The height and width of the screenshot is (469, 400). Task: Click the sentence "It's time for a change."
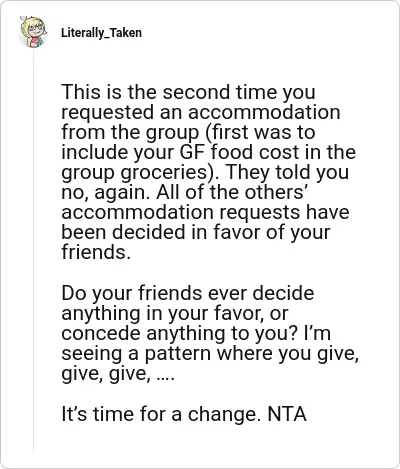161,414
